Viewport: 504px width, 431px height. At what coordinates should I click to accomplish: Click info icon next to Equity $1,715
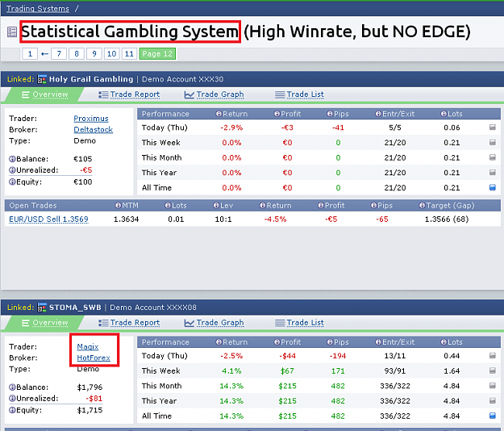coord(12,410)
